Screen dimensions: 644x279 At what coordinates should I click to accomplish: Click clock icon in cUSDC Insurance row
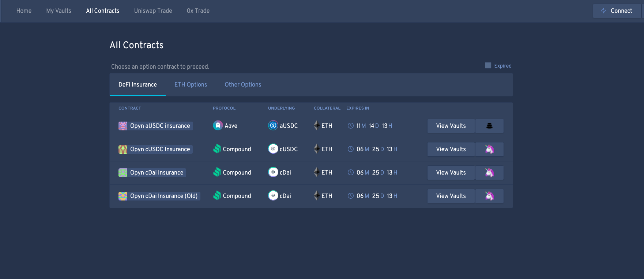(350, 149)
